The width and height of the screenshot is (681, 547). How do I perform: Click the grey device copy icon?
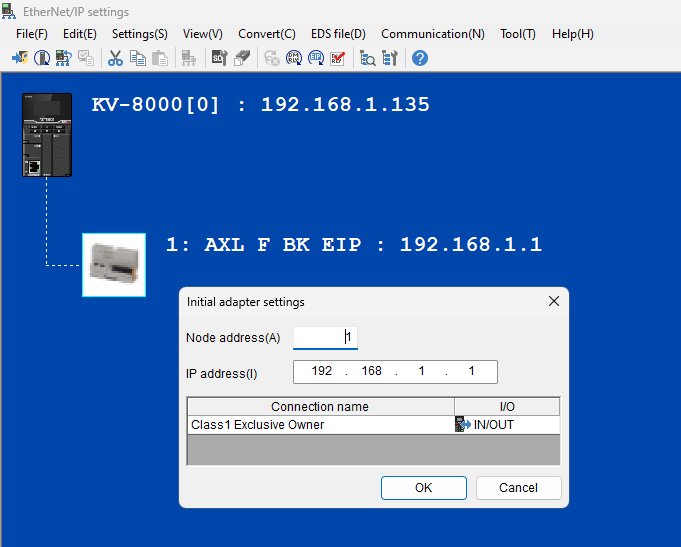coord(242,58)
